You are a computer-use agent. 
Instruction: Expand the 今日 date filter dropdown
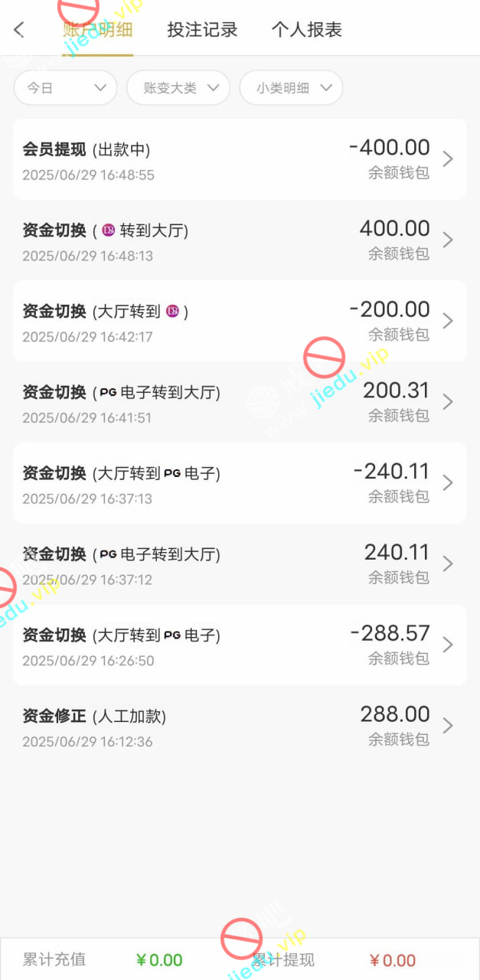[65, 88]
